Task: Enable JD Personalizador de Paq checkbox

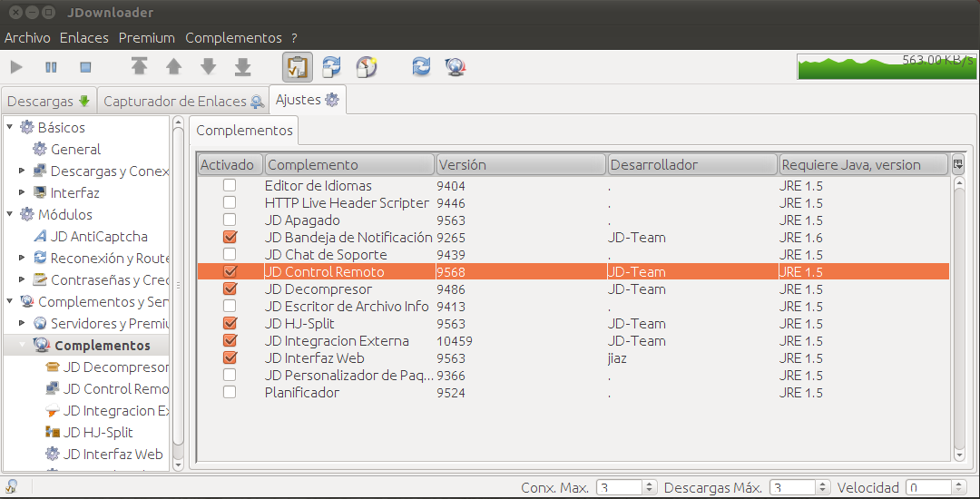Action: coord(230,376)
